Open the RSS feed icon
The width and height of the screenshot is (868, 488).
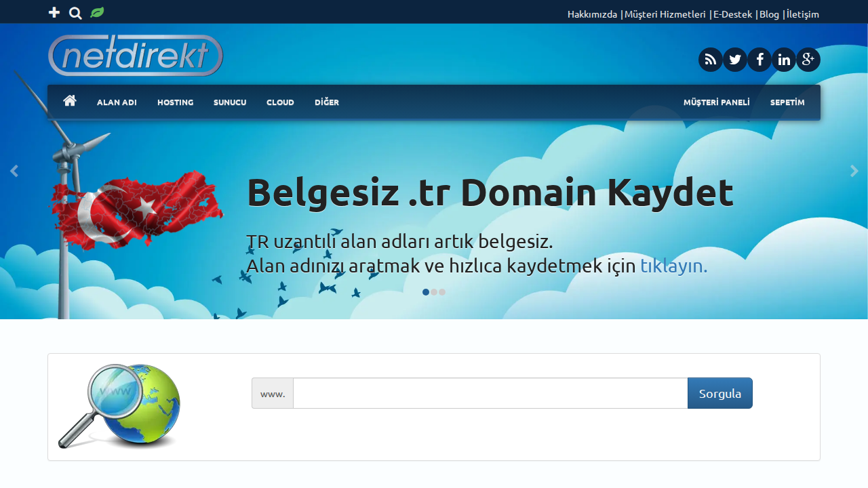click(x=711, y=60)
